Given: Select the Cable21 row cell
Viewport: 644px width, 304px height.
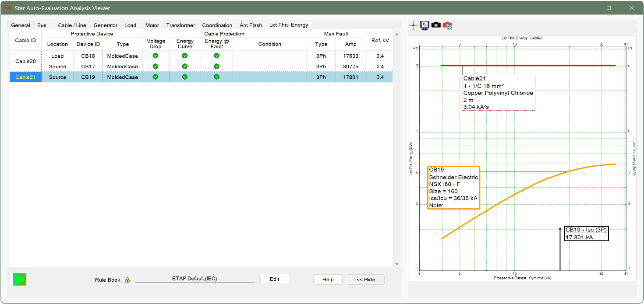Looking at the screenshot, I should (x=25, y=77).
